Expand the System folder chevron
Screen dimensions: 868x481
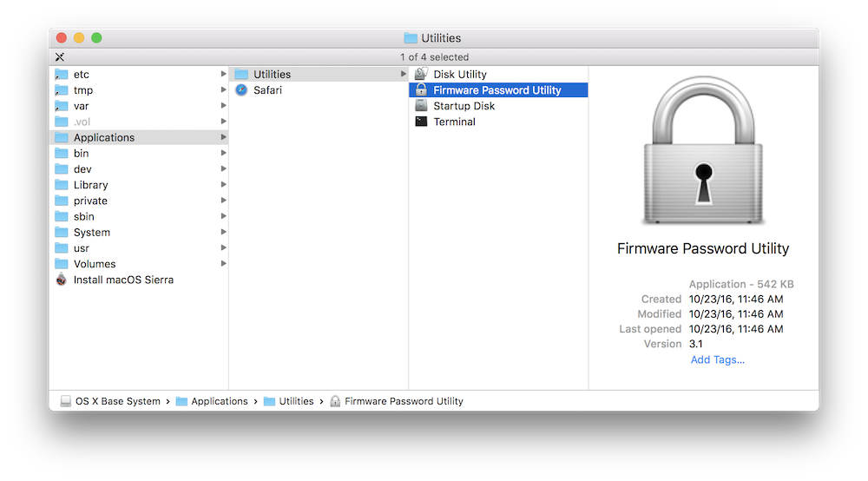pos(224,233)
